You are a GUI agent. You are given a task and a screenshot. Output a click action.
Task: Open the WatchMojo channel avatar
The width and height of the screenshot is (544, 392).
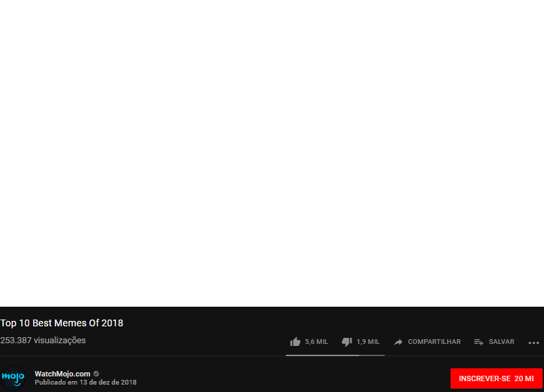click(x=13, y=378)
